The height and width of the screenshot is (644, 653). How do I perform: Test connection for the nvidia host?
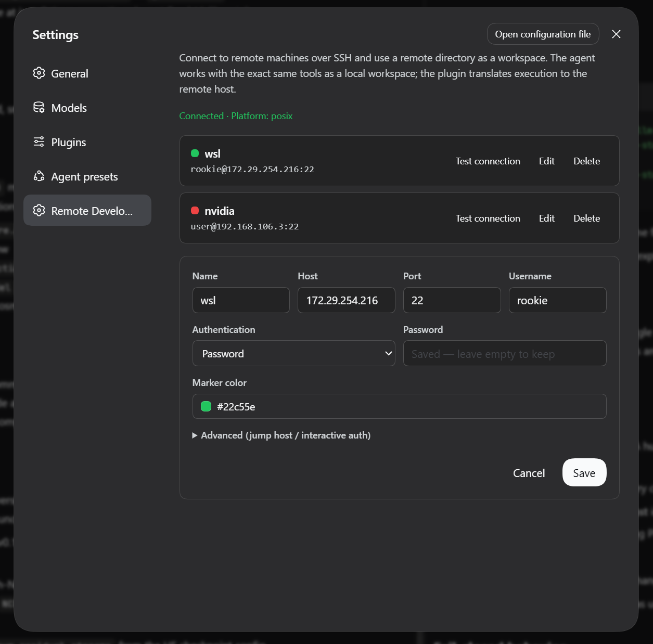point(488,218)
